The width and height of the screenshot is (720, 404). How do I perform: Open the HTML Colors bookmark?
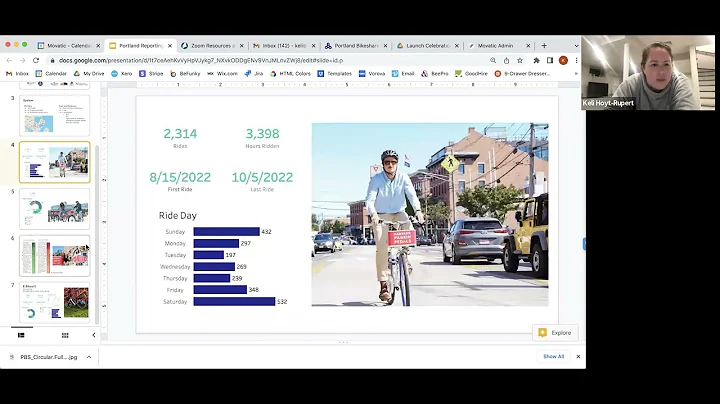point(290,73)
